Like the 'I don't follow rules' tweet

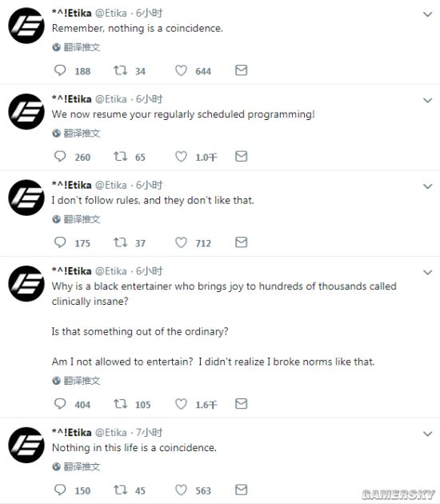(x=181, y=242)
